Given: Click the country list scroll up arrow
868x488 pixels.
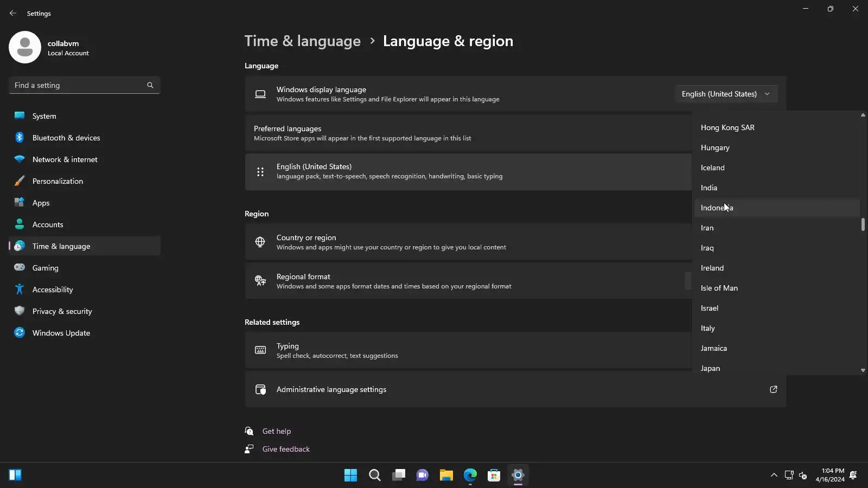Looking at the screenshot, I should click(x=863, y=115).
